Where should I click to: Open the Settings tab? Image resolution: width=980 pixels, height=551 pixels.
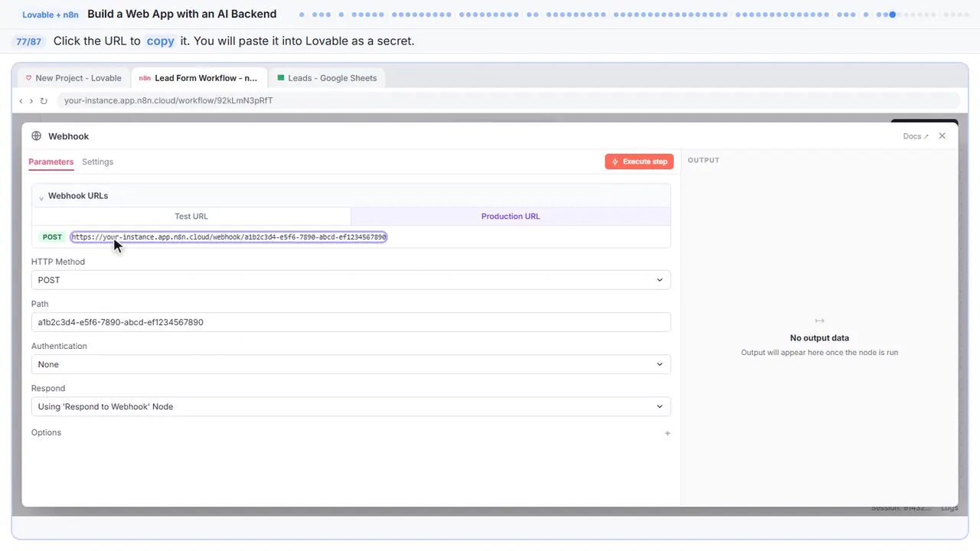(97, 161)
